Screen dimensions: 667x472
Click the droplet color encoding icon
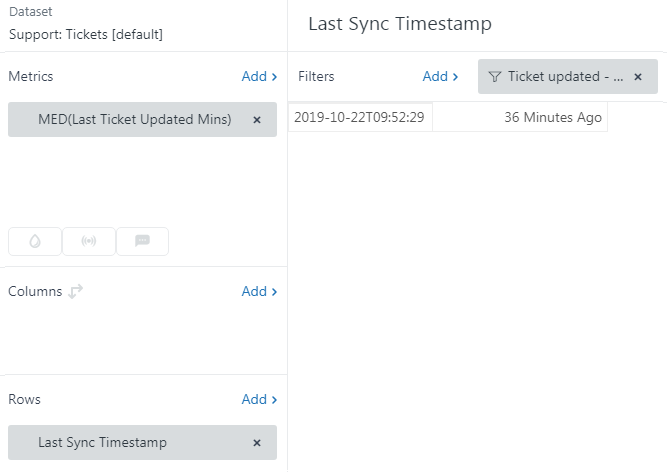pyautogui.click(x=35, y=241)
